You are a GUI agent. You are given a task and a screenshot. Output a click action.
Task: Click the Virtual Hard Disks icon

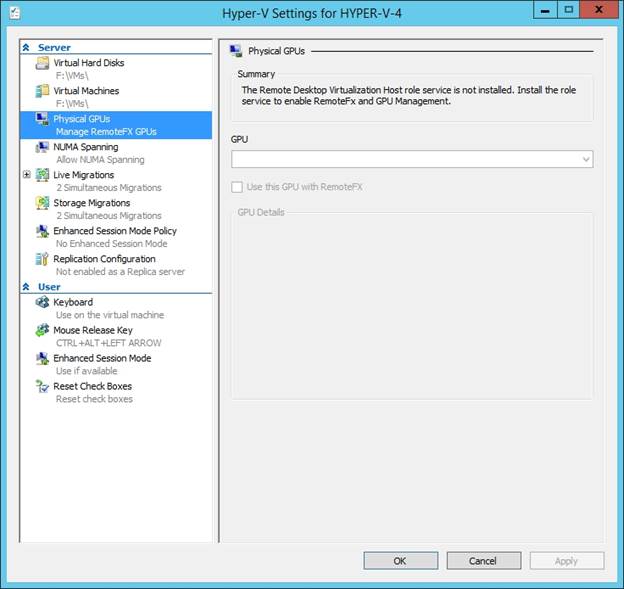(42, 63)
